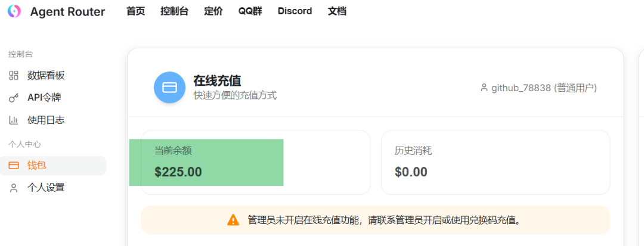The width and height of the screenshot is (644, 246).
Task: Select the orange 钱包 wallet icon
Action: click(14, 166)
